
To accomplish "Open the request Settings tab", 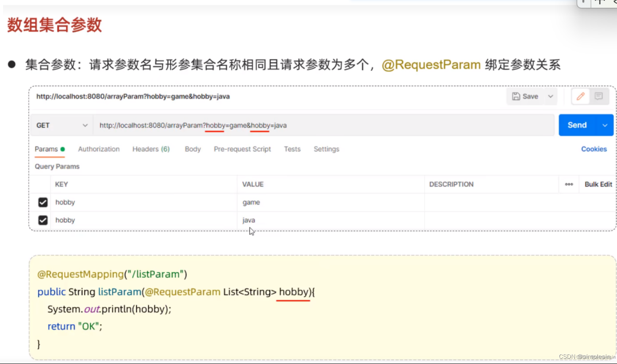I will pos(326,149).
